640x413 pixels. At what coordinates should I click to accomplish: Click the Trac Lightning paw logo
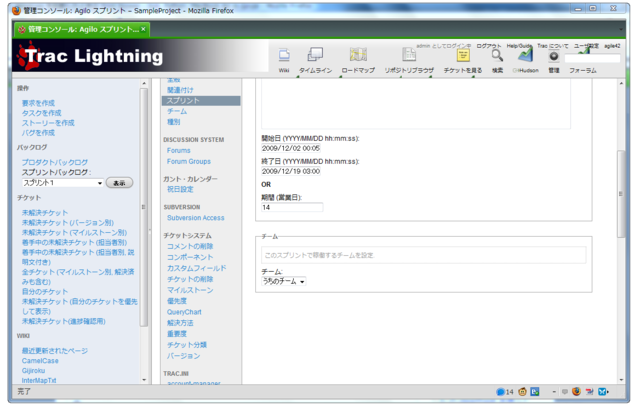pyautogui.click(x=28, y=56)
